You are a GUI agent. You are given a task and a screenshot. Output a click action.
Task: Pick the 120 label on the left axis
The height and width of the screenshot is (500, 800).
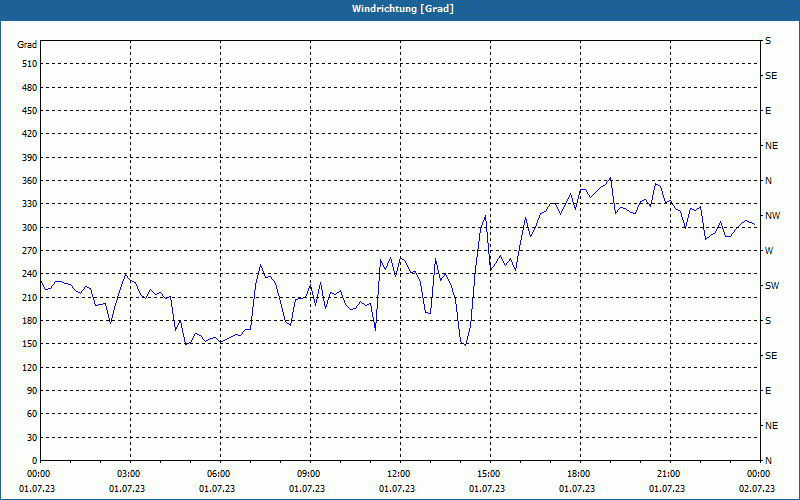click(x=30, y=367)
